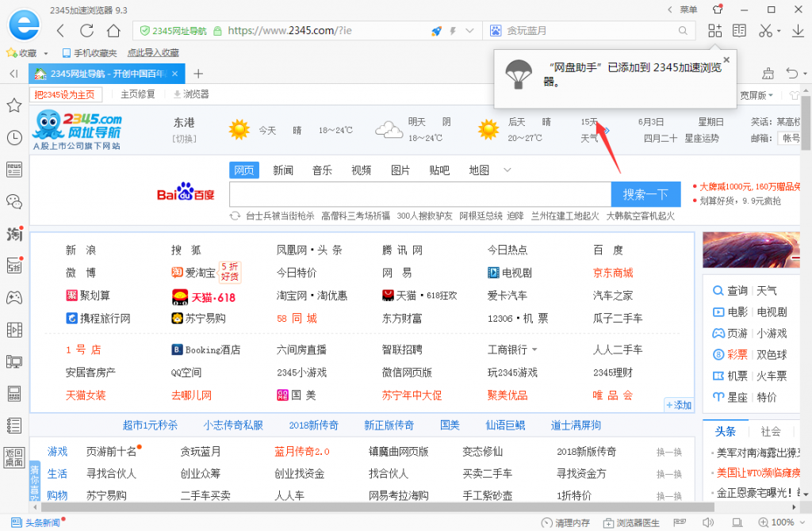
Task: Open the 京东商城 link
Action: (x=613, y=273)
